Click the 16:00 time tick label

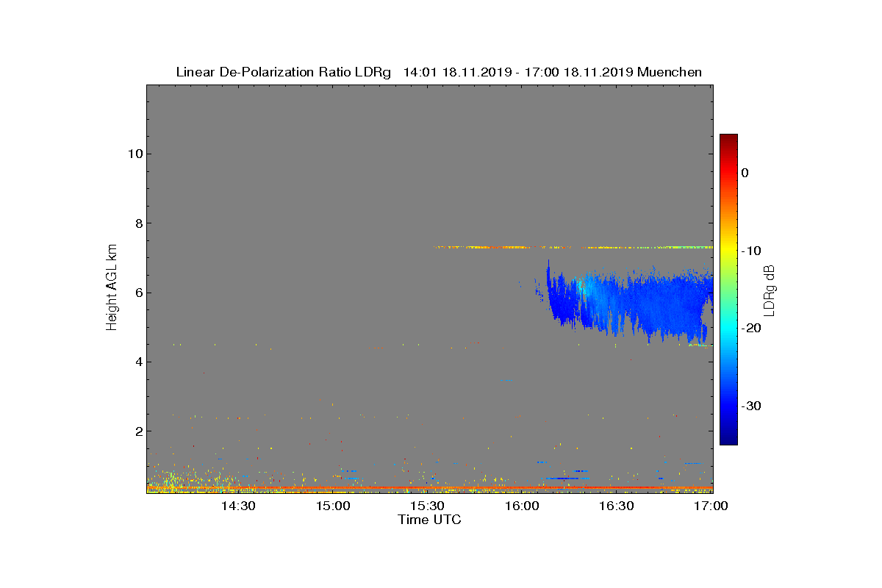tap(523, 506)
